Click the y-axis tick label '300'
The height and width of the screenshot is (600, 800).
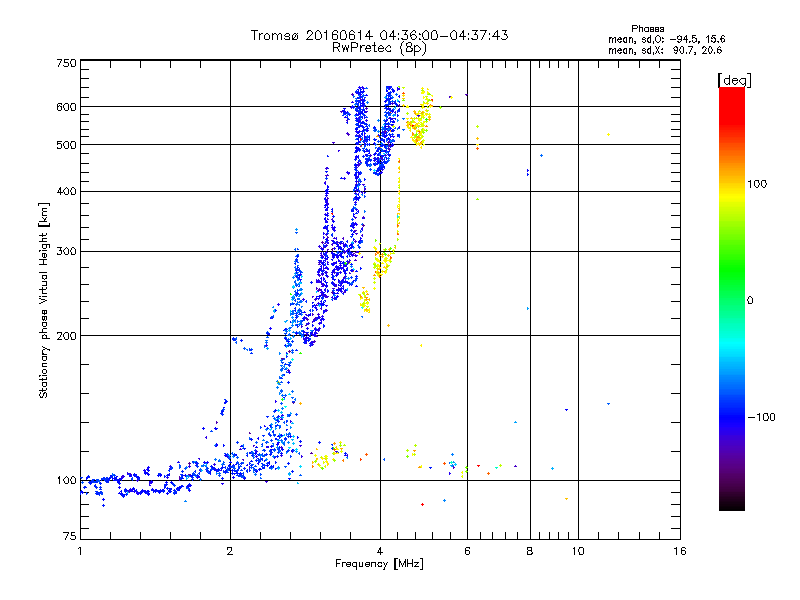[66, 252]
